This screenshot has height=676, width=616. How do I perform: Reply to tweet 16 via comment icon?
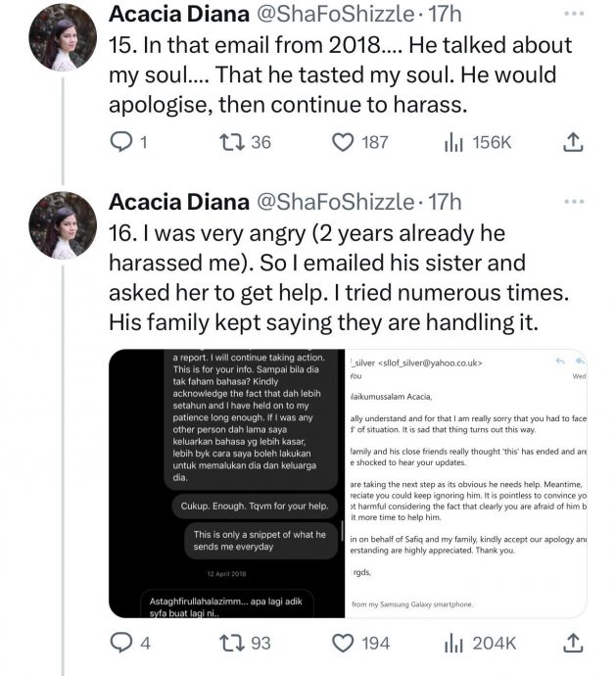point(118,644)
